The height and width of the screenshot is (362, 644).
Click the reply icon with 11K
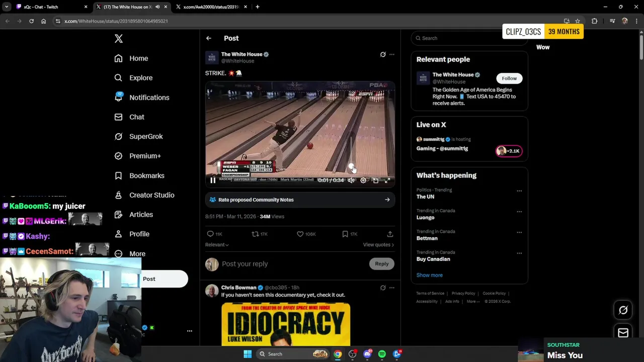coord(215,234)
